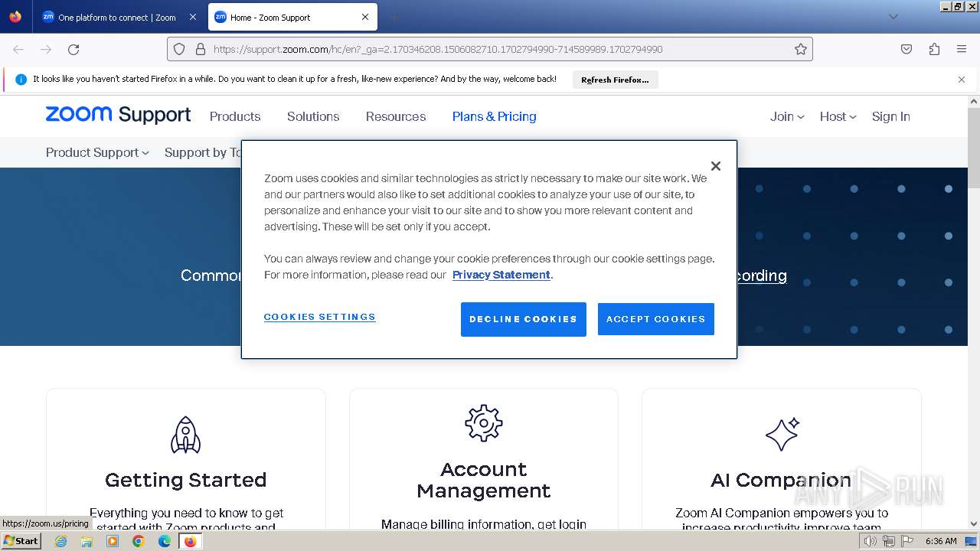Open a new tab with plus button
The width and height of the screenshot is (980, 551).
click(394, 17)
